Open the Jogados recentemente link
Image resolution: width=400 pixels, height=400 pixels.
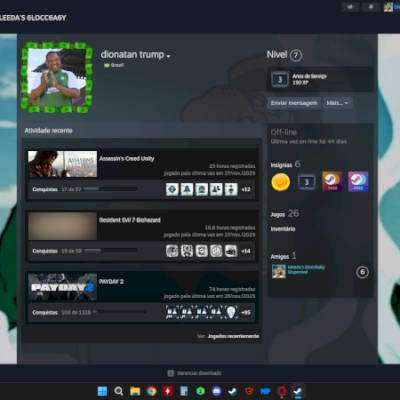[x=233, y=336]
